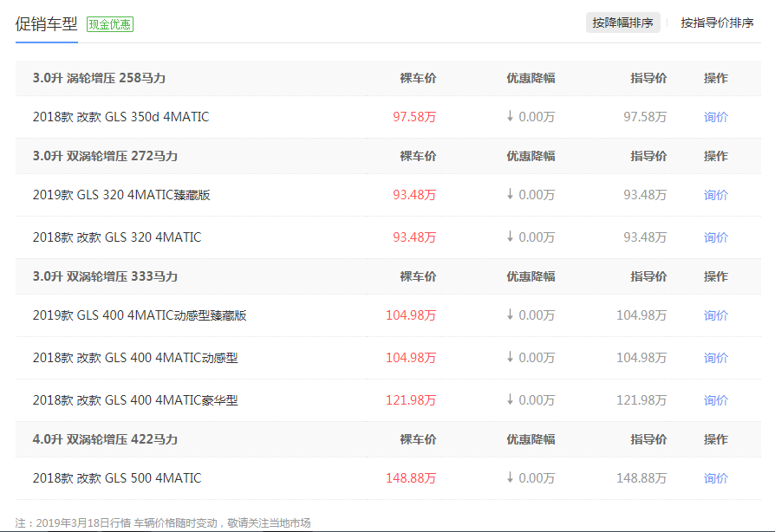Open model 2018款 改款 GLS 500 4MATIC
The width and height of the screenshot is (775, 532).
point(117,478)
